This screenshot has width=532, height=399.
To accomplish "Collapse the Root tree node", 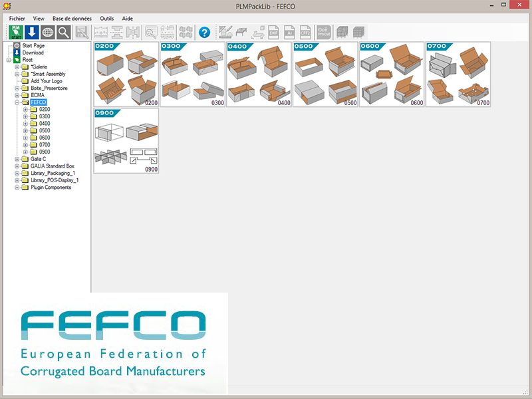I will coord(9,60).
